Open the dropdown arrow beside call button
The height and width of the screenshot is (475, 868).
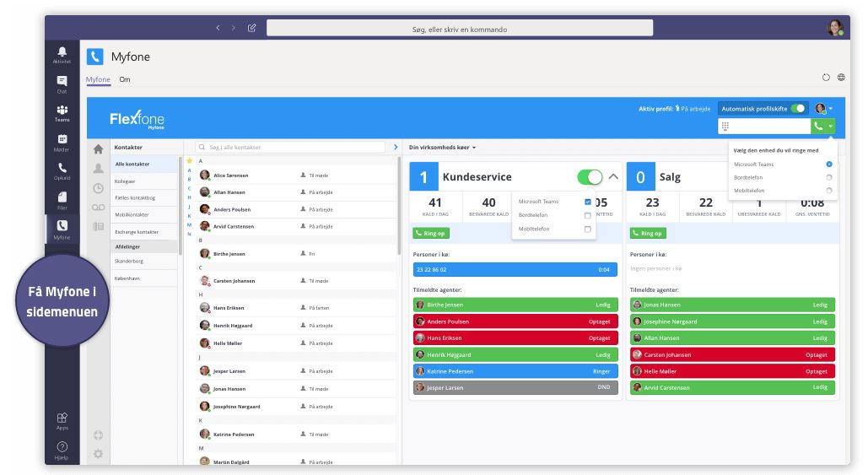click(830, 127)
